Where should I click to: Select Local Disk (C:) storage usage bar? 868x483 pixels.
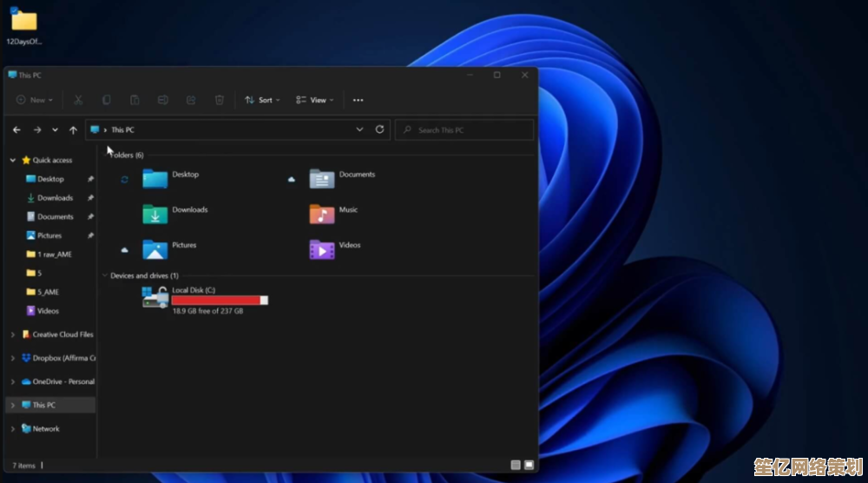click(x=220, y=300)
